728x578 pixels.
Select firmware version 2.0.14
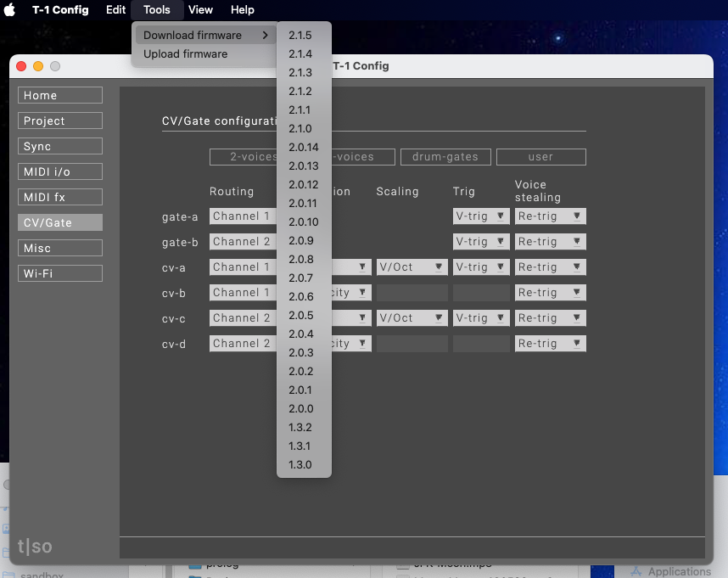point(304,147)
